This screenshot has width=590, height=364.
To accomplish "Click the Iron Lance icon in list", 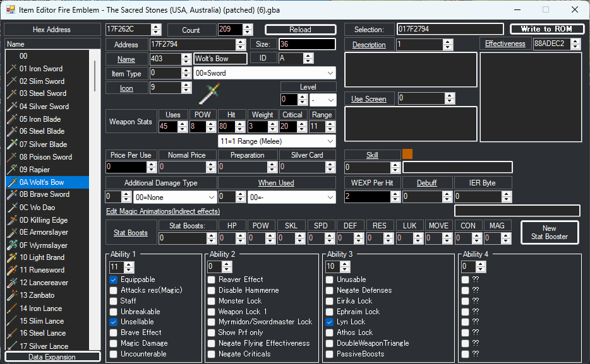I will pos(12,308).
